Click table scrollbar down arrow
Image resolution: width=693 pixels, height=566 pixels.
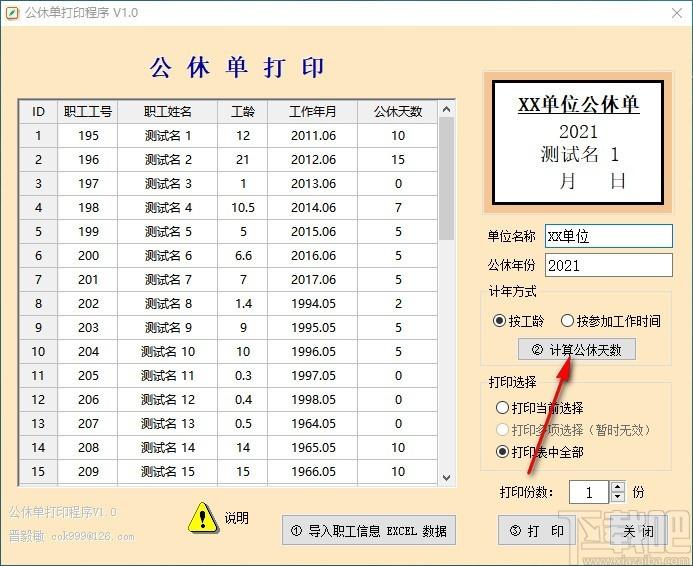(x=446, y=478)
